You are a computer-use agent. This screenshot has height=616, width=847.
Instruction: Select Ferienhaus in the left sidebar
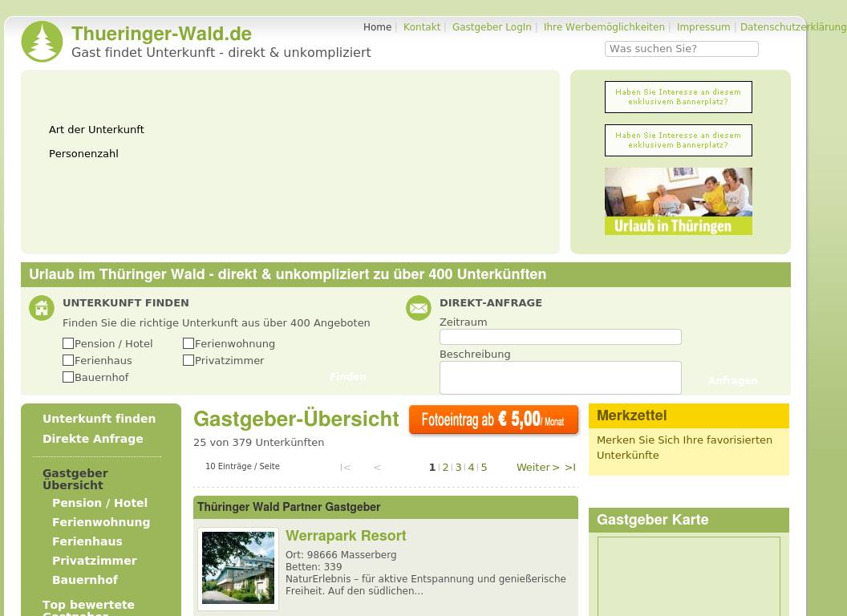click(x=87, y=541)
